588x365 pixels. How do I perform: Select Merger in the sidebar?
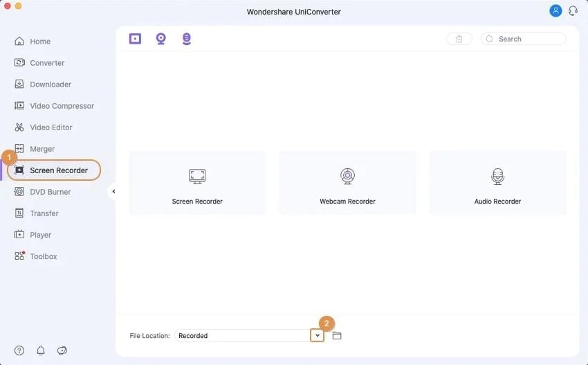click(34, 149)
